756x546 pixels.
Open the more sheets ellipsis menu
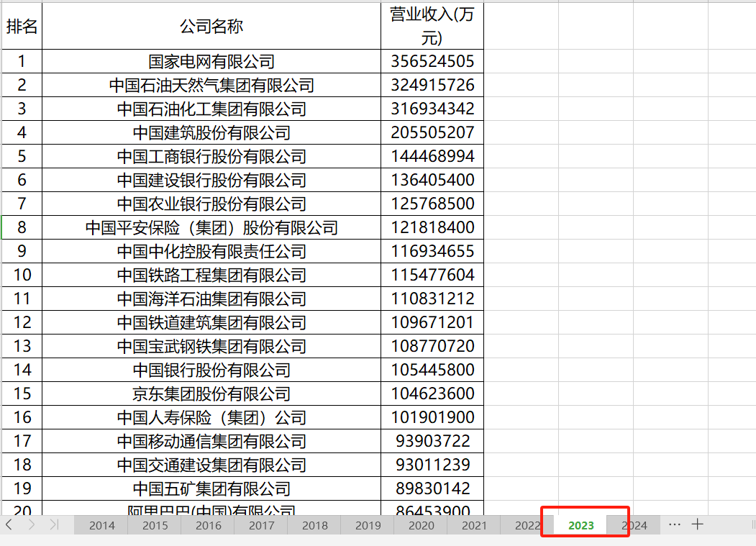[675, 524]
